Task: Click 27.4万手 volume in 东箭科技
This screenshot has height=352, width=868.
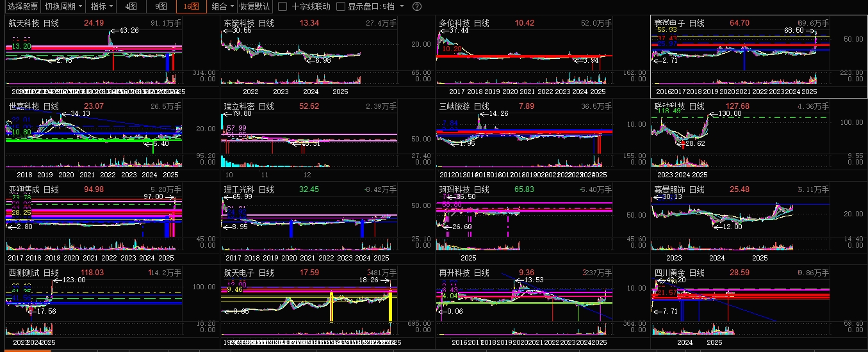Action: click(x=381, y=23)
